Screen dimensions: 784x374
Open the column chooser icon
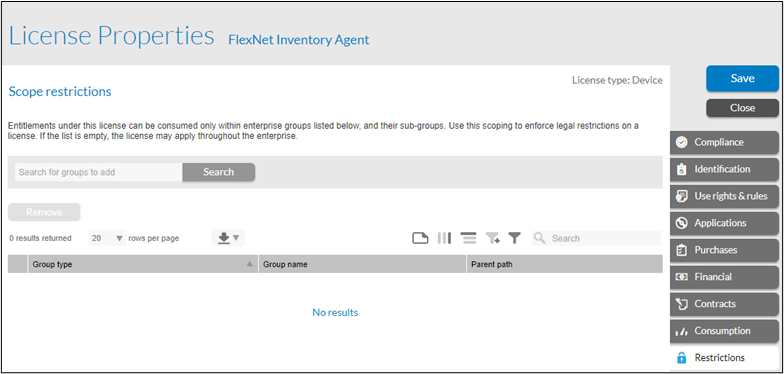coord(444,238)
